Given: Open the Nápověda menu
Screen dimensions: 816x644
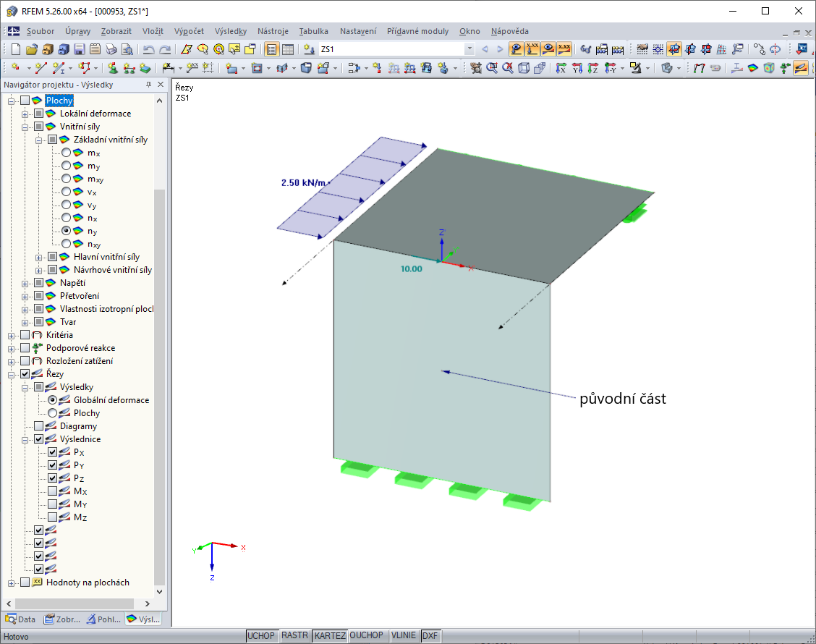Looking at the screenshot, I should pyautogui.click(x=509, y=31).
